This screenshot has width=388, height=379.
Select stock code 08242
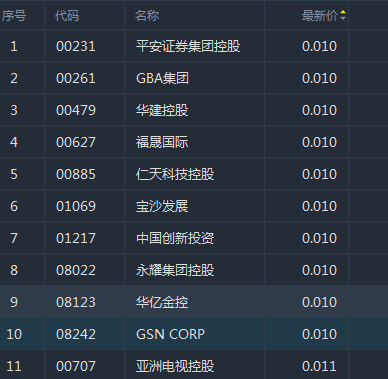[x=76, y=334]
